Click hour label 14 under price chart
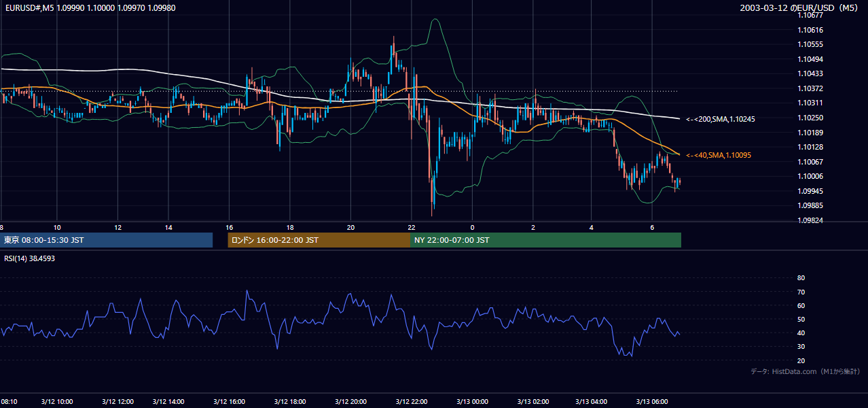This screenshot has height=408, width=868. pyautogui.click(x=169, y=227)
